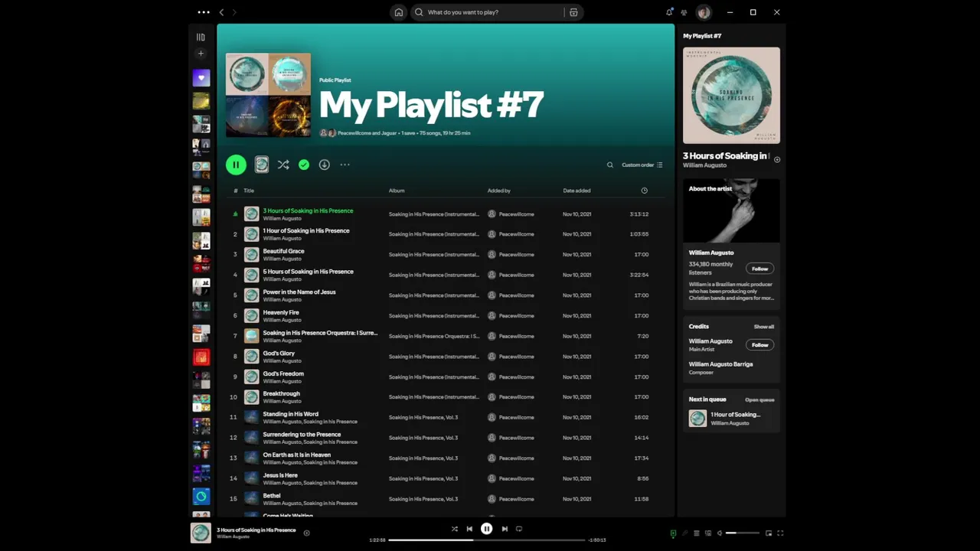Open 3 Hours of Soaking title in right panel

point(725,155)
